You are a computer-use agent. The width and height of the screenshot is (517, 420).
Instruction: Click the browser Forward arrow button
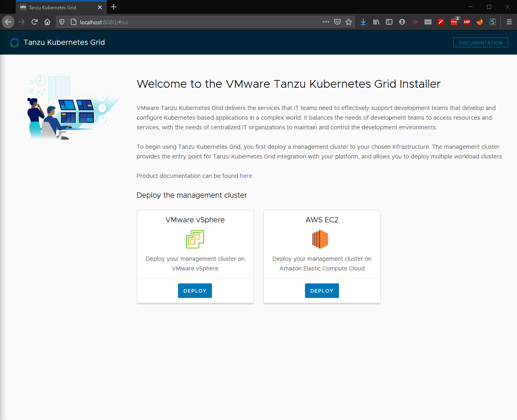[21, 22]
